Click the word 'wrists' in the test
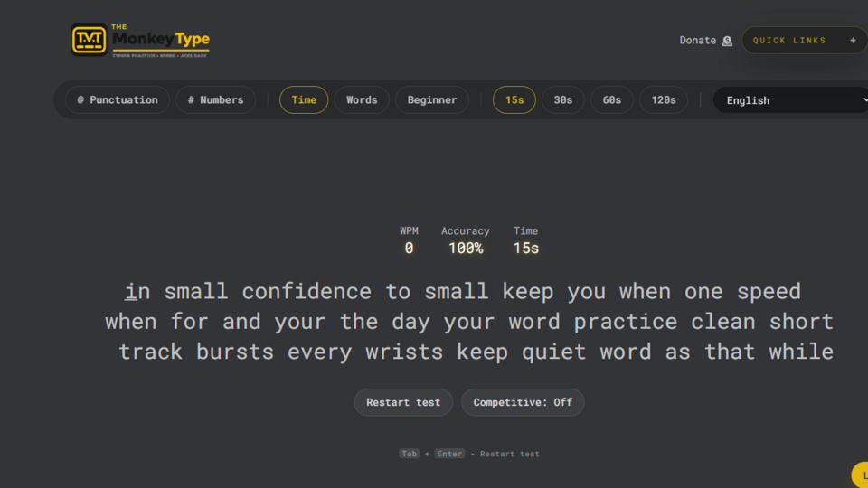The width and height of the screenshot is (868, 488). [404, 352]
